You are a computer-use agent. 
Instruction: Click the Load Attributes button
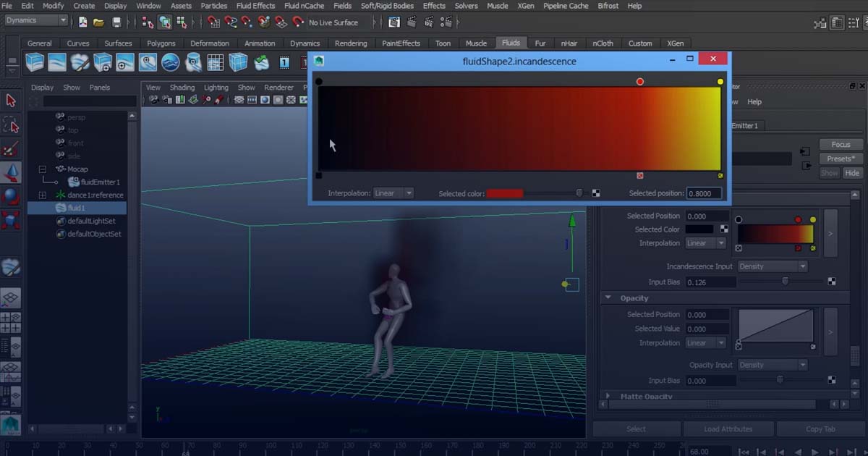point(728,428)
